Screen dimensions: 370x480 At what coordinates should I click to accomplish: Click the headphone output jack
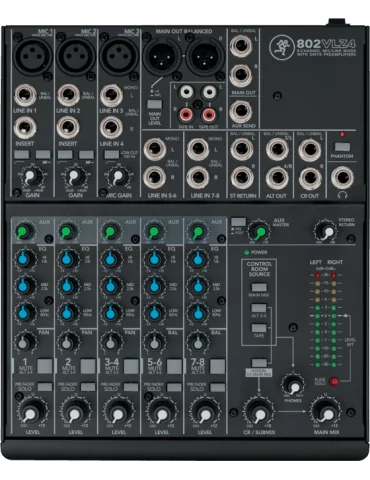coord(342,178)
